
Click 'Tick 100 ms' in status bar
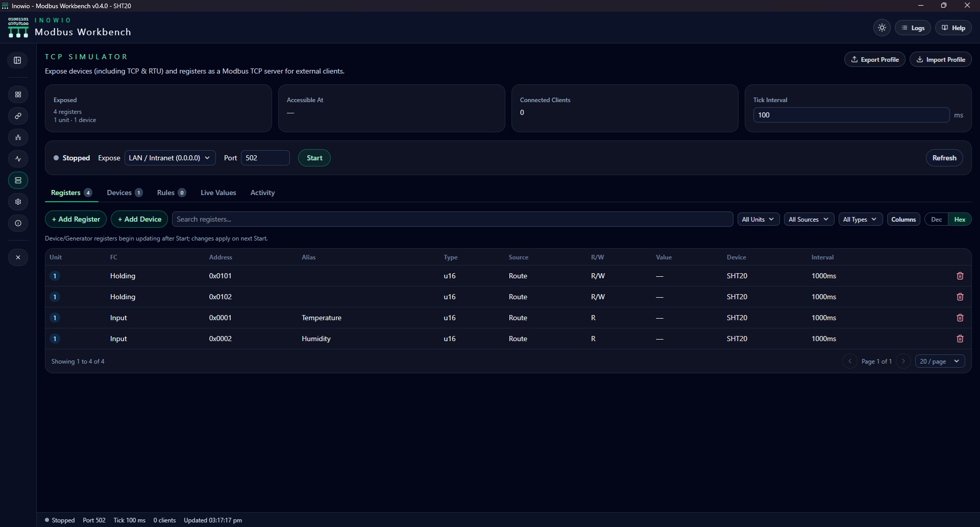[129, 520]
